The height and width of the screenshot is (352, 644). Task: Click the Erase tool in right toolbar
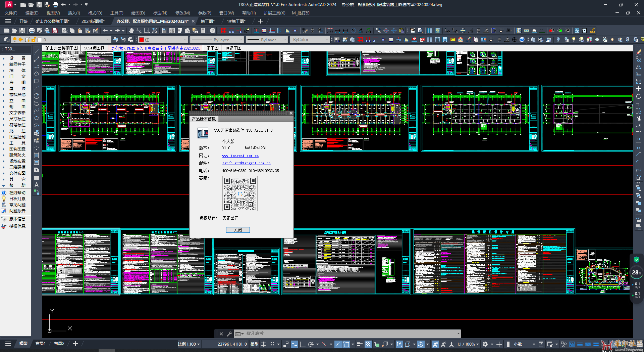638,52
